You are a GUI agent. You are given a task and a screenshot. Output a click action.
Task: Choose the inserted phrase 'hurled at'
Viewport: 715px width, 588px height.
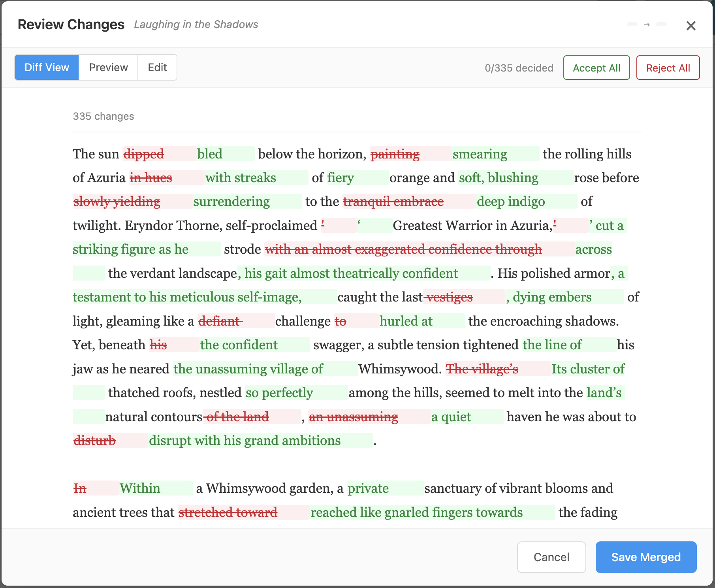click(406, 321)
